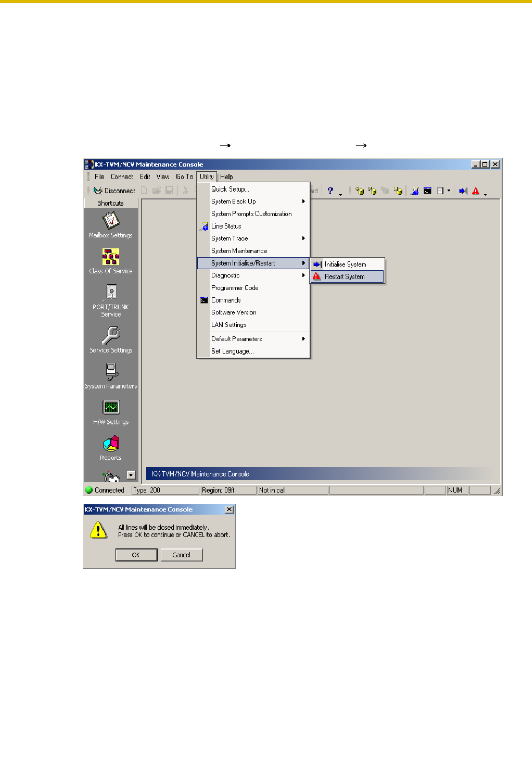Screen dimensions: 532x768
Task: Click the Connected status indicator
Action: pyautogui.click(x=105, y=490)
